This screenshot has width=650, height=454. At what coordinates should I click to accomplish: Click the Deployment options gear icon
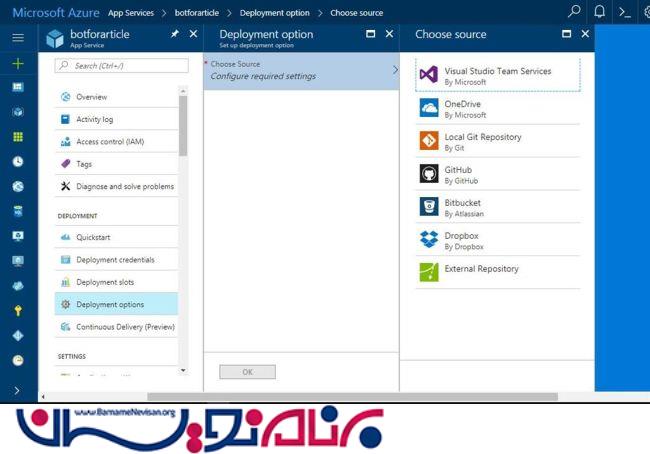tap(65, 304)
